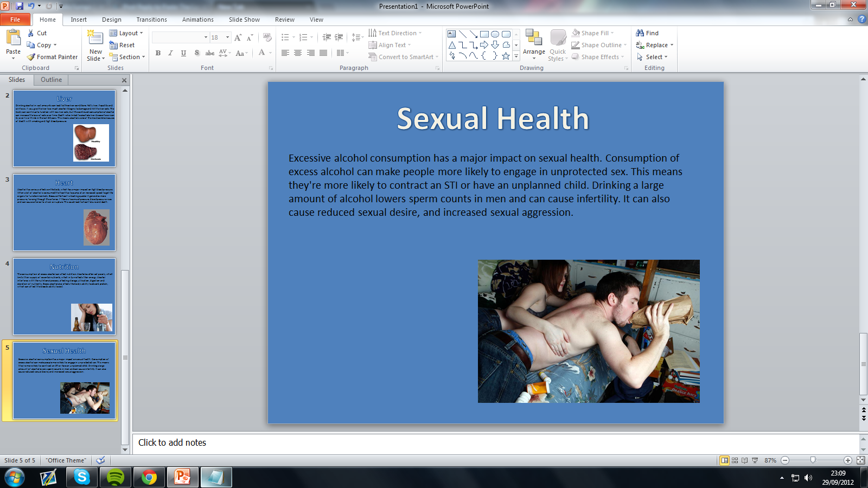Select the Heart slide thumbnail
This screenshot has width=868, height=488.
[x=64, y=213]
